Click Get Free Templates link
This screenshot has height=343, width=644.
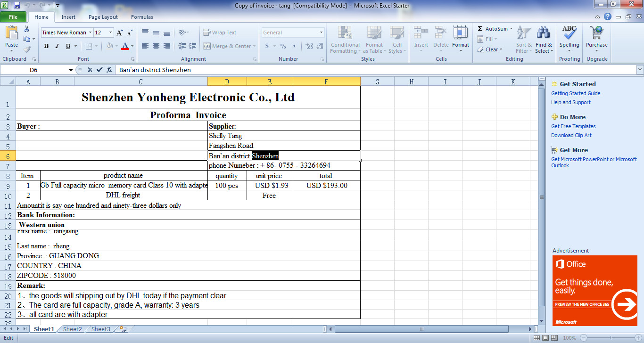pyautogui.click(x=573, y=126)
